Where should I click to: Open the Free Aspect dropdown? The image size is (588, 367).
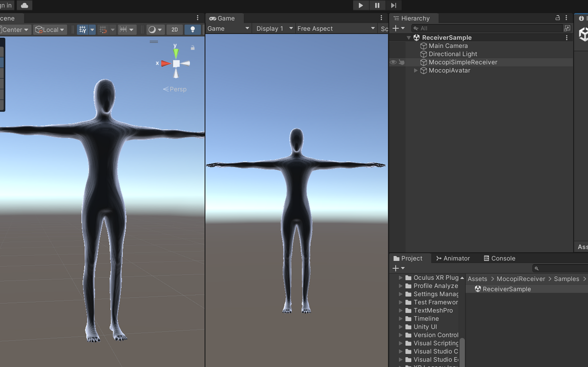(x=336, y=28)
